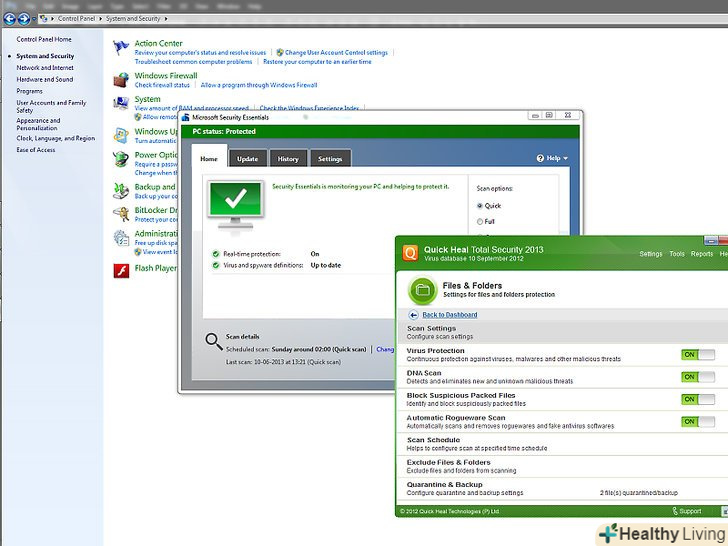Click Back to Dashboard link

pos(449,315)
